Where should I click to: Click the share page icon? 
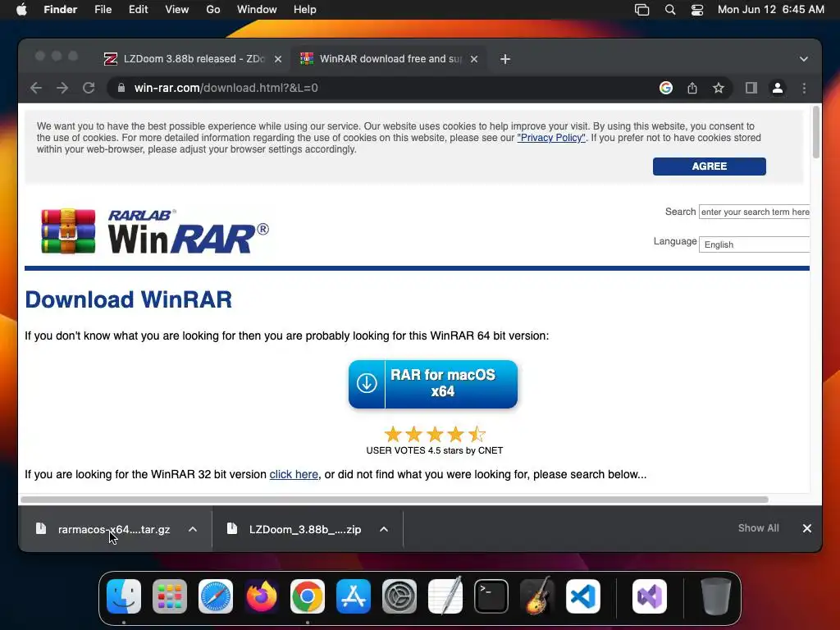[x=692, y=88]
